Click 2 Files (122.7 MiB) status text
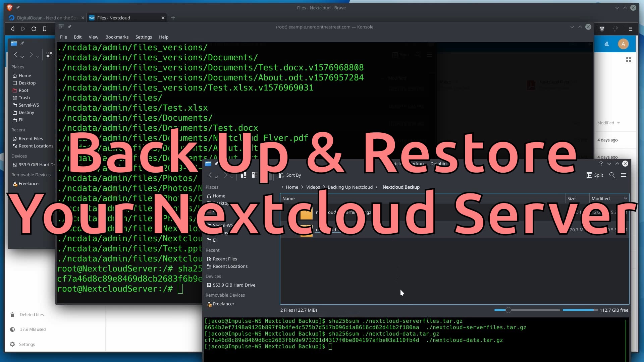644x362 pixels. (299, 310)
